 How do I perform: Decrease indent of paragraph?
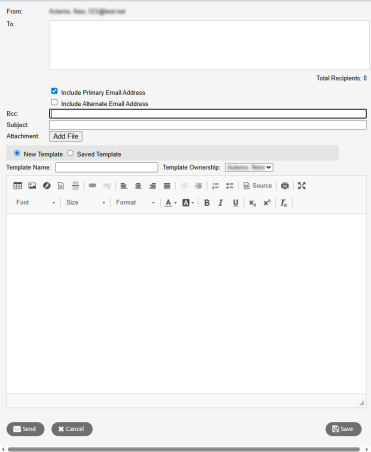pos(184,186)
